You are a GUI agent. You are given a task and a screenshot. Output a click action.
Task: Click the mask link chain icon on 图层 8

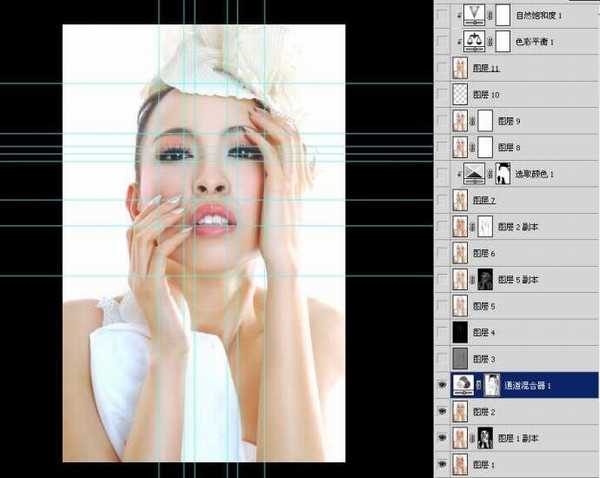click(474, 146)
